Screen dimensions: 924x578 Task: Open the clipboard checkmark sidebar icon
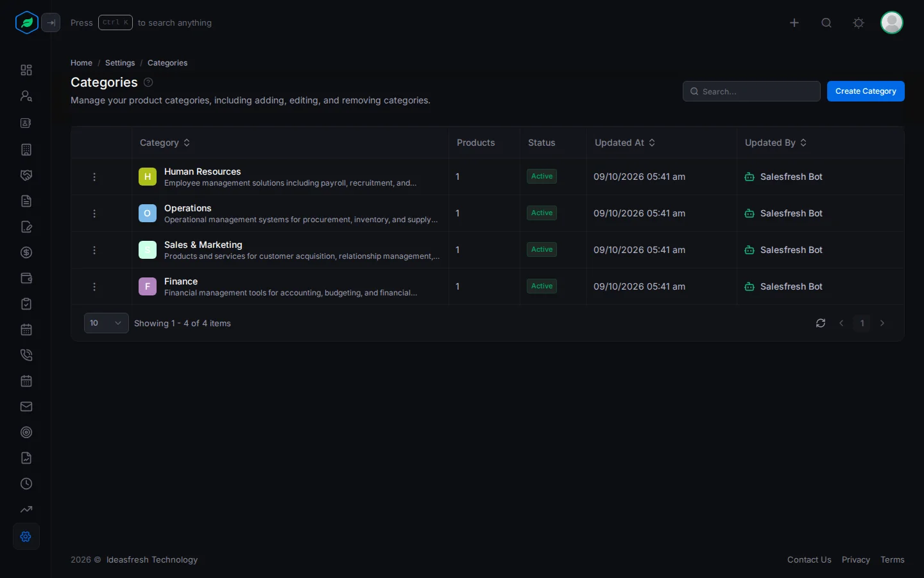pos(26,304)
